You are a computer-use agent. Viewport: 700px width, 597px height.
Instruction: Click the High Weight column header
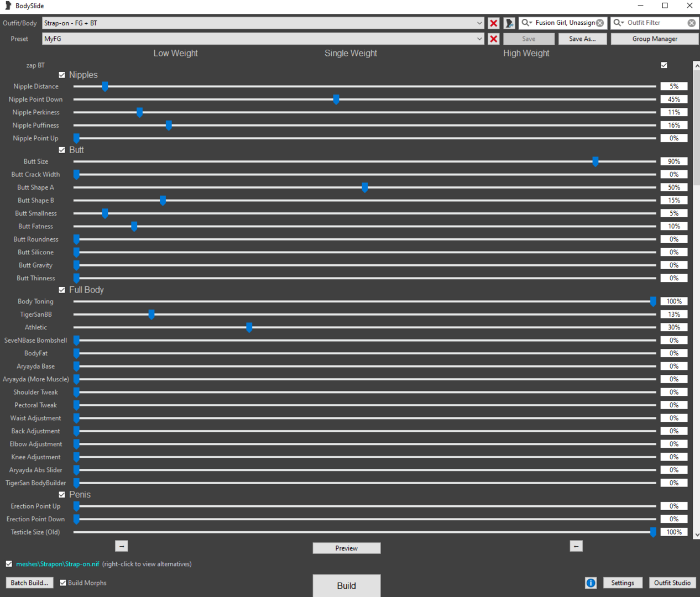click(x=526, y=53)
